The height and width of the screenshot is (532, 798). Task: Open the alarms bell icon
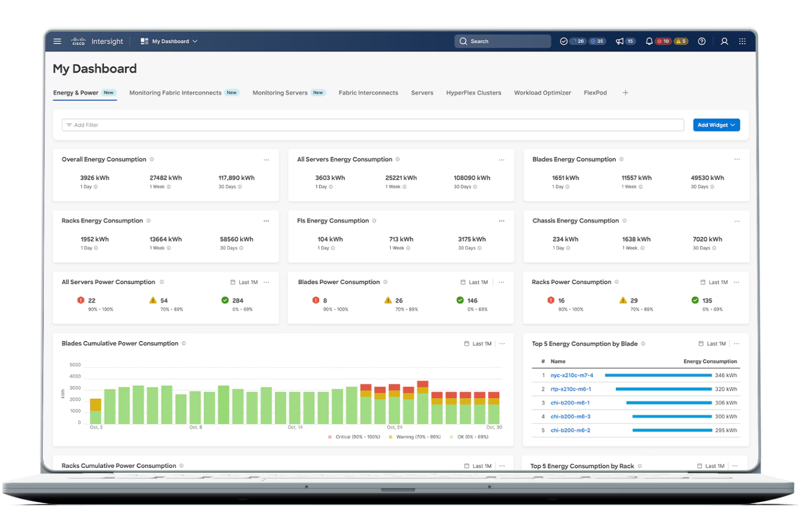[x=649, y=41]
